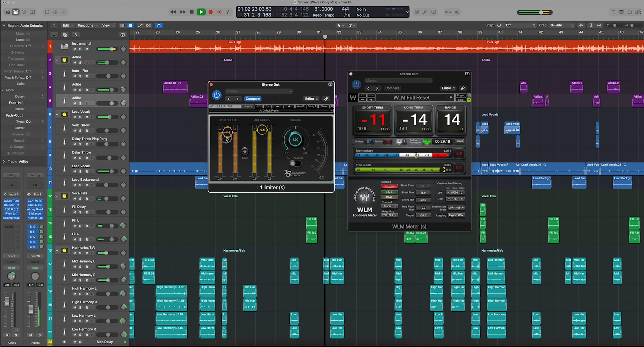Start recording with the Record button
644x347 pixels.
point(211,12)
